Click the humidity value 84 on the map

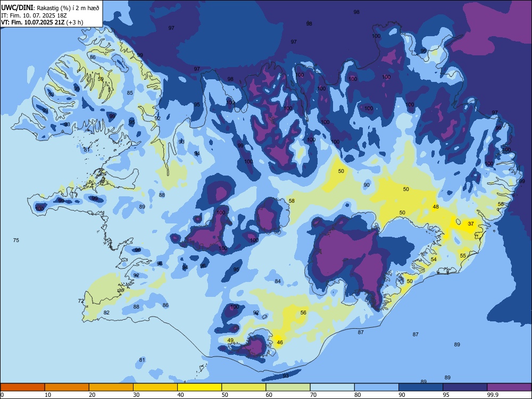click(x=278, y=281)
